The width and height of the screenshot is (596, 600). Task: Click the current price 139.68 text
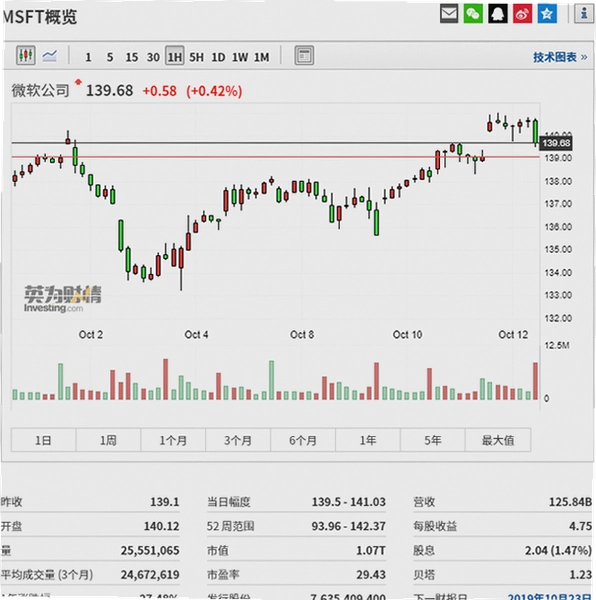(x=109, y=91)
